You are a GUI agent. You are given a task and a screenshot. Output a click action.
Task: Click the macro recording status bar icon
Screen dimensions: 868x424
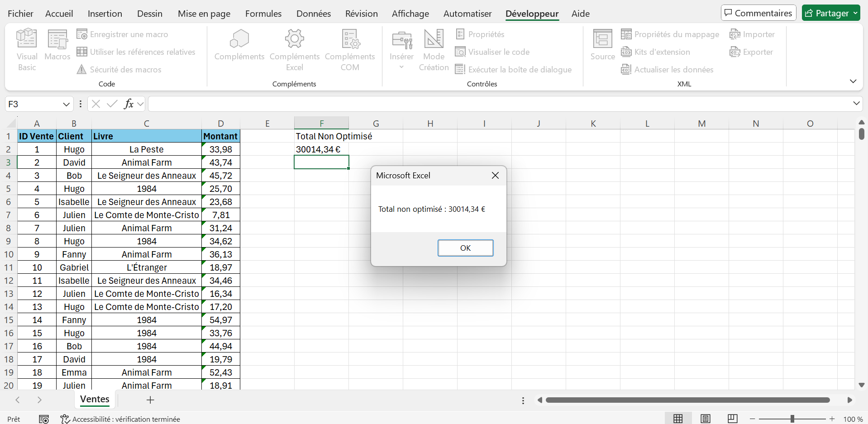pyautogui.click(x=44, y=419)
